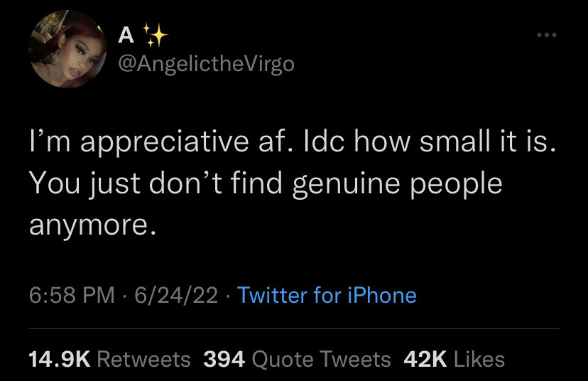The height and width of the screenshot is (381, 588).
Task: Open the user's profile picture avatar
Action: pyautogui.click(x=67, y=49)
